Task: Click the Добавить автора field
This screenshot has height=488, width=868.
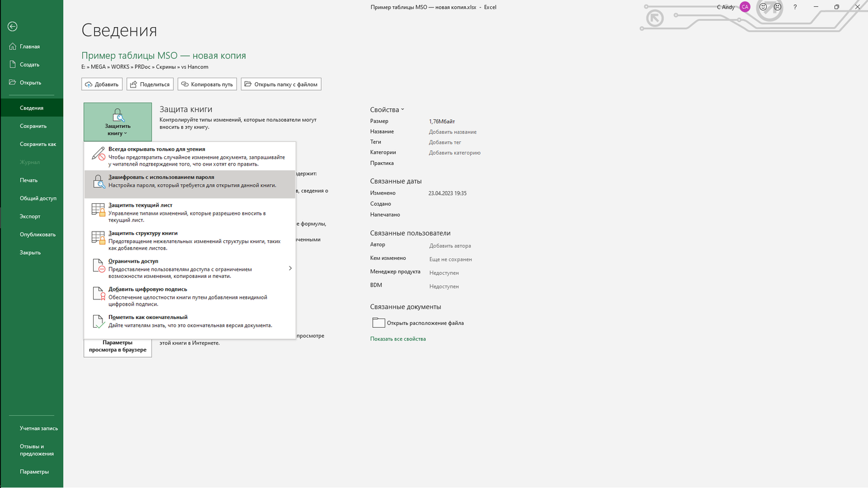Action: 450,246
